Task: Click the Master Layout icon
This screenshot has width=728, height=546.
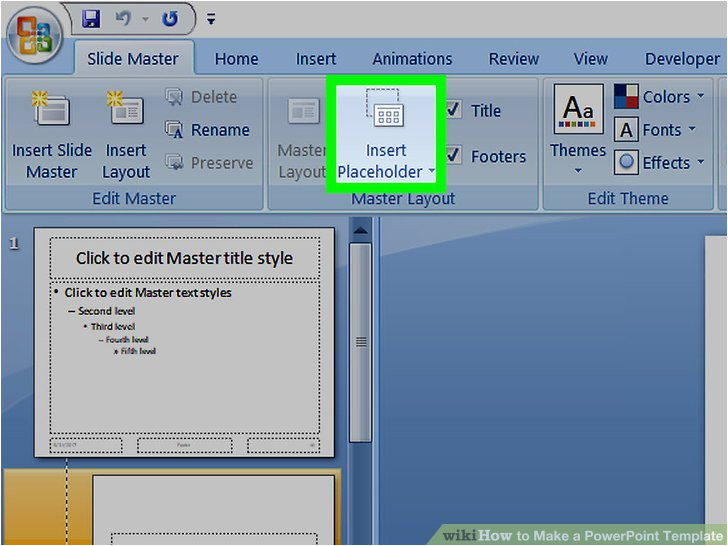Action: tap(301, 112)
